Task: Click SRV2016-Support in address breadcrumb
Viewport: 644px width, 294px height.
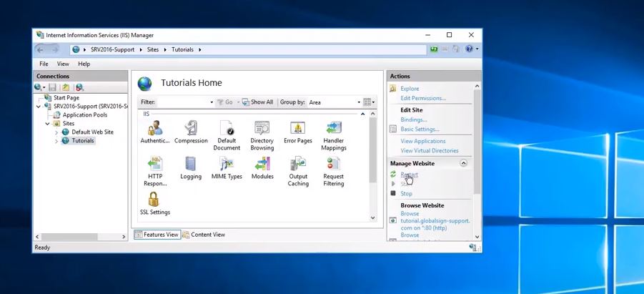Action: tap(112, 49)
